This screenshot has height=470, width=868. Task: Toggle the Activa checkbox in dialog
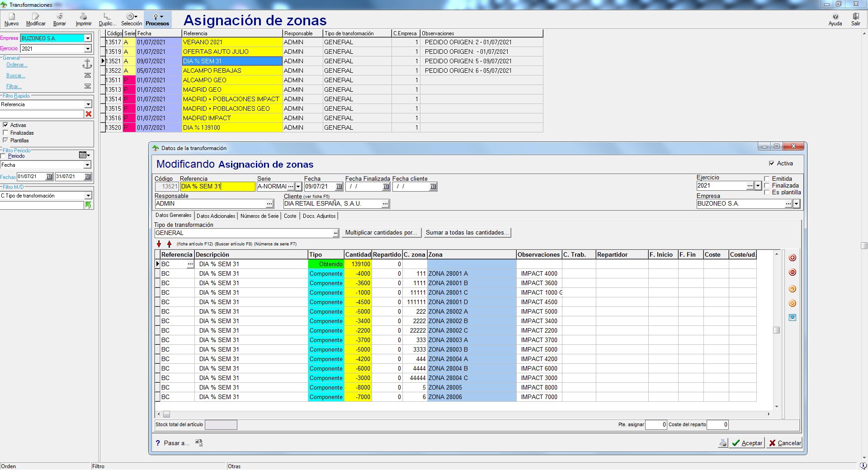pyautogui.click(x=771, y=164)
